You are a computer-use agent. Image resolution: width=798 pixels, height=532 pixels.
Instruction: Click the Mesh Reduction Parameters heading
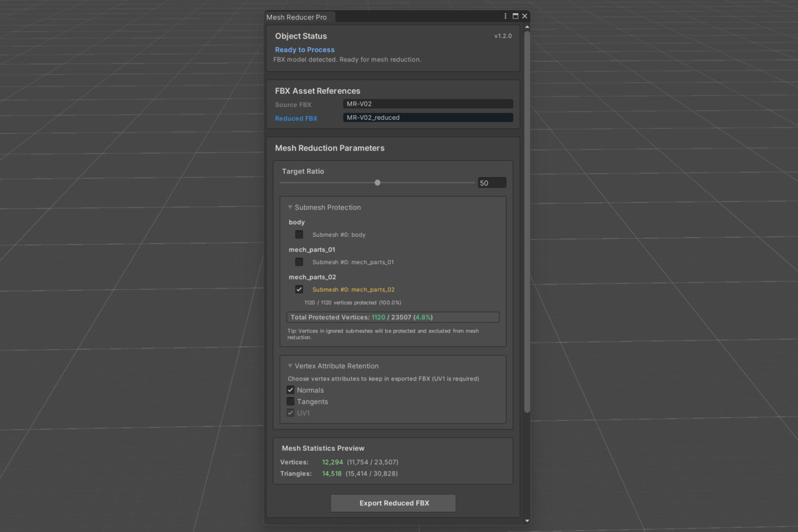pyautogui.click(x=330, y=148)
